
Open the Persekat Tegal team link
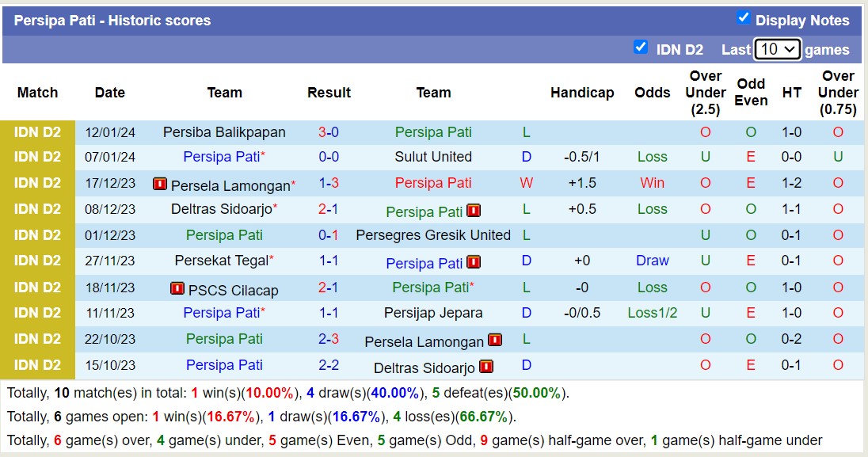(222, 261)
